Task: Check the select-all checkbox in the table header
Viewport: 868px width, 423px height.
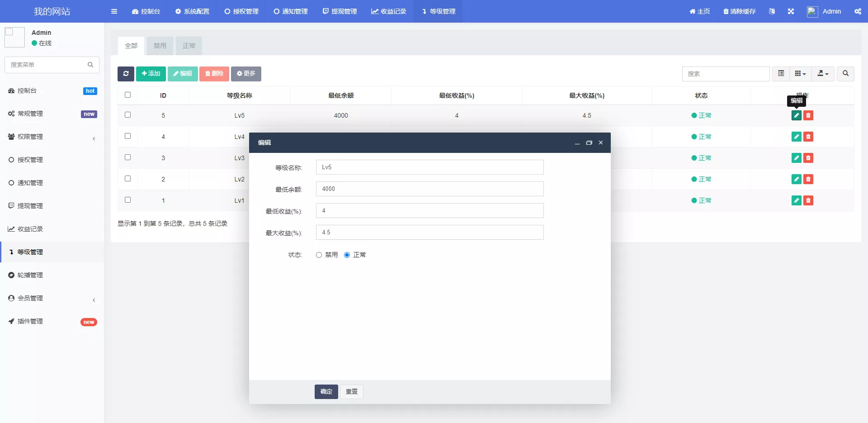Action: (127, 95)
